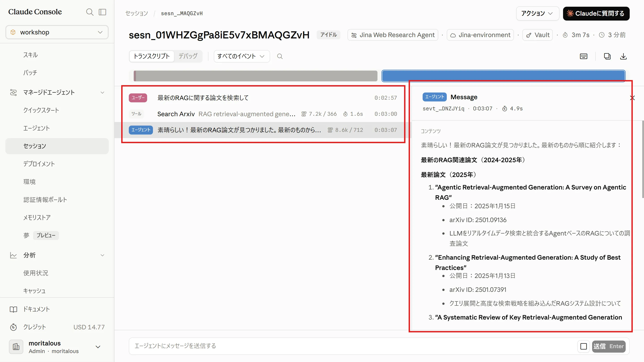Image resolution: width=644 pixels, height=362 pixels.
Task: Click arXiv ID: 2501.07391 text
Action: point(478,290)
